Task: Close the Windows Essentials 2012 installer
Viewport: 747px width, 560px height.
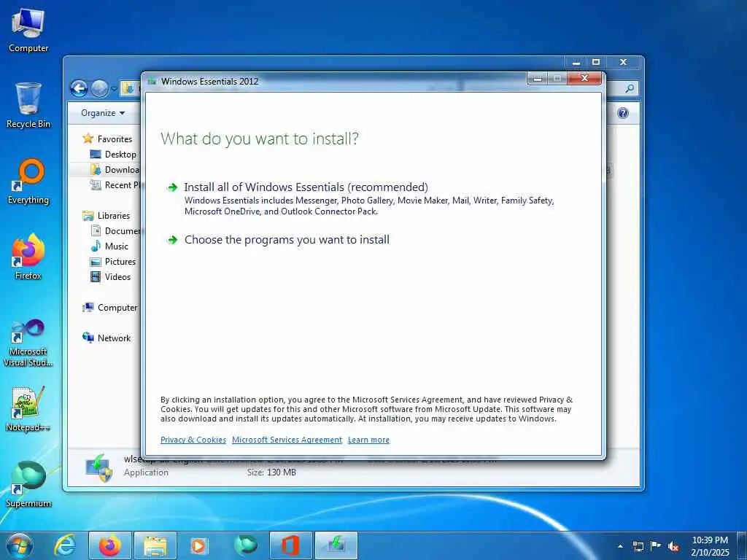Action: pos(585,79)
